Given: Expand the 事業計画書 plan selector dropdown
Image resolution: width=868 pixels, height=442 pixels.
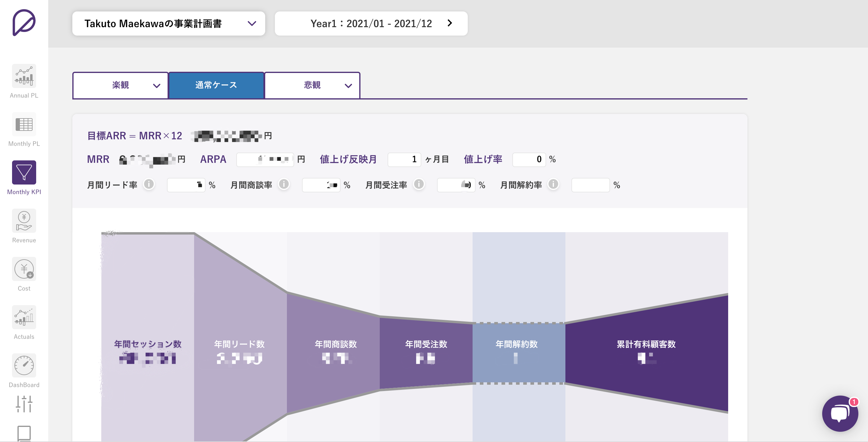Looking at the screenshot, I should pyautogui.click(x=168, y=24).
